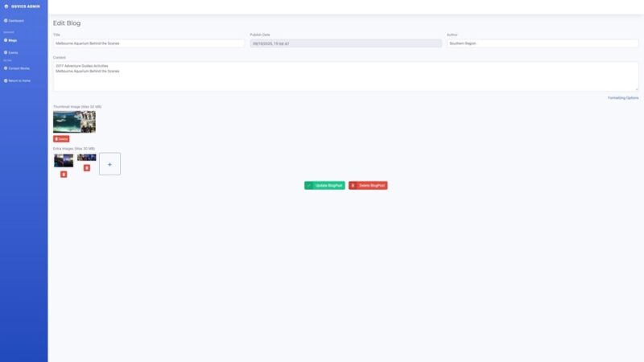The image size is (644, 362).
Task: Open Events in the sidebar
Action: (x=11, y=52)
